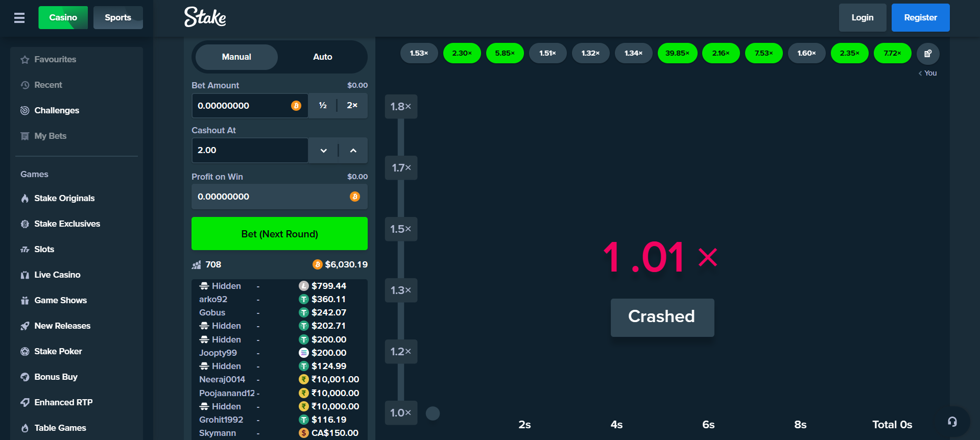Select the Casino tab
980x440 pixels.
coord(63,18)
